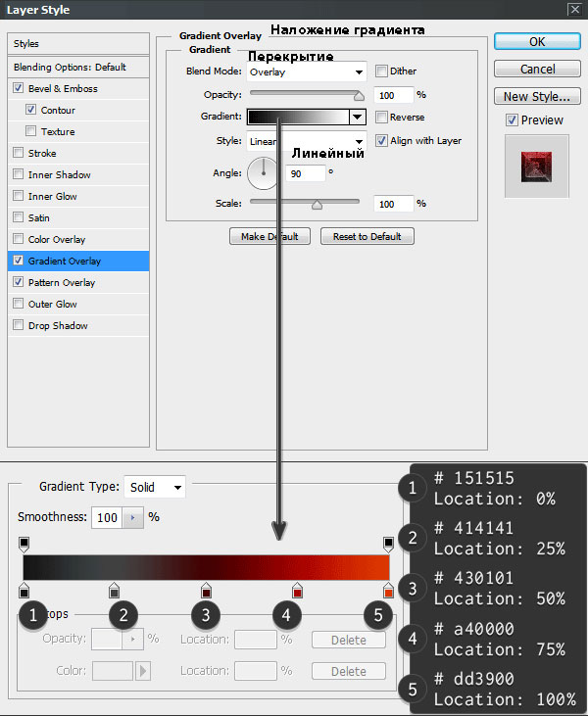Screen dimensions: 588x716
Task: Click the style preview thumbnail
Action: coord(536,167)
